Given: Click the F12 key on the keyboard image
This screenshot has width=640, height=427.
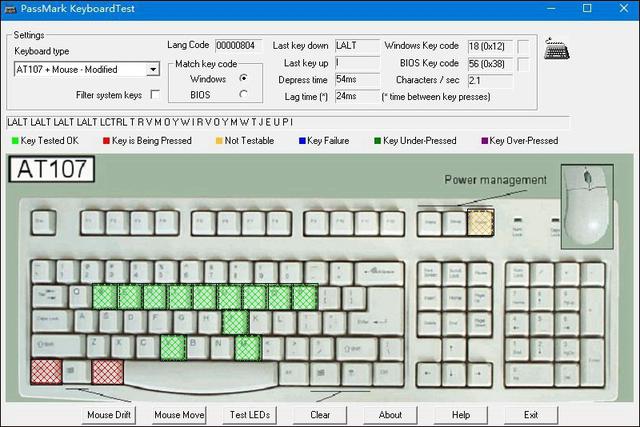Looking at the screenshot, I should tap(392, 222).
